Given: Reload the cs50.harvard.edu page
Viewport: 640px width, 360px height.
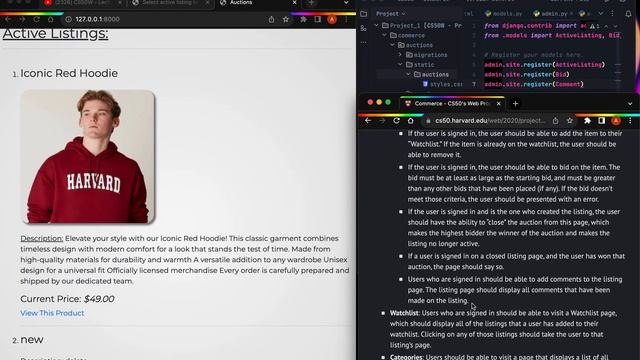Looking at the screenshot, I should click(396, 121).
